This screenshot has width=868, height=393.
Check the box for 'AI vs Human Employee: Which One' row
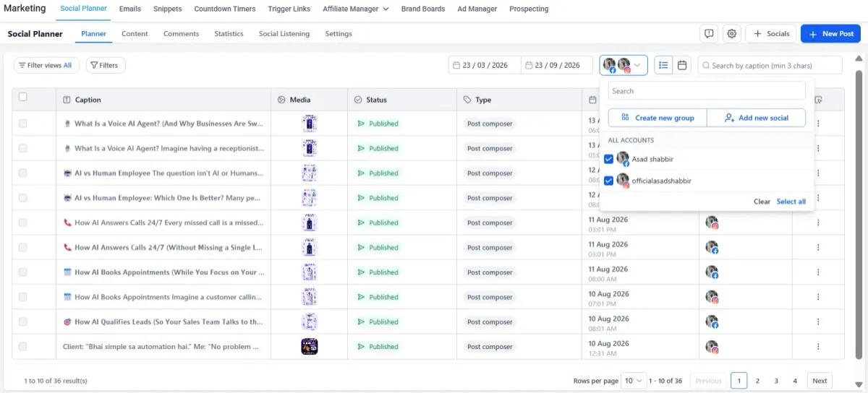22,198
